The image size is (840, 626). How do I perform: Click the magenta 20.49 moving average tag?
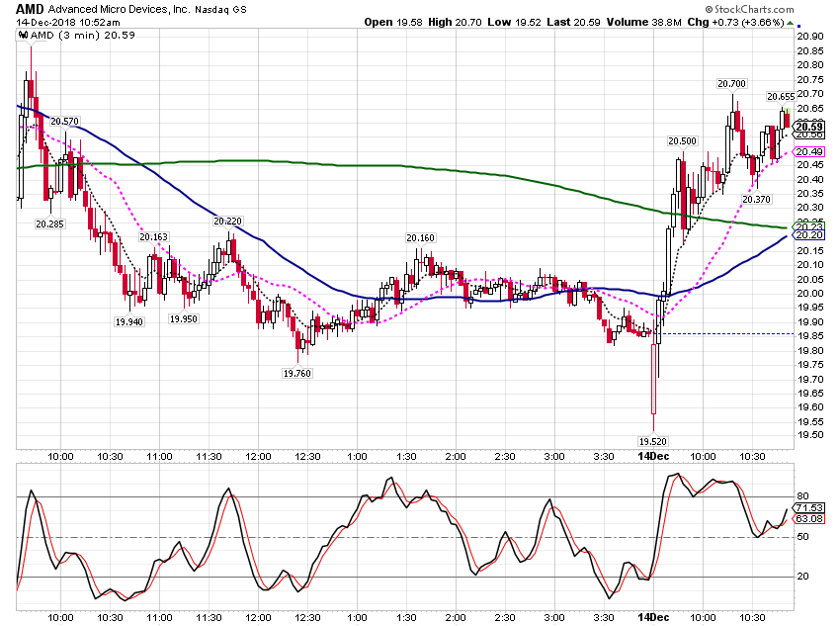808,152
